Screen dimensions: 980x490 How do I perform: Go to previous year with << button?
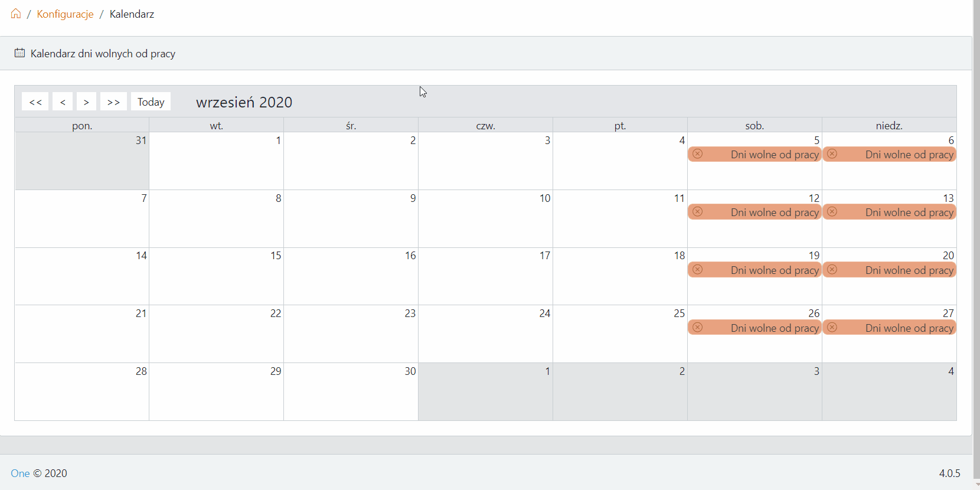coord(35,102)
